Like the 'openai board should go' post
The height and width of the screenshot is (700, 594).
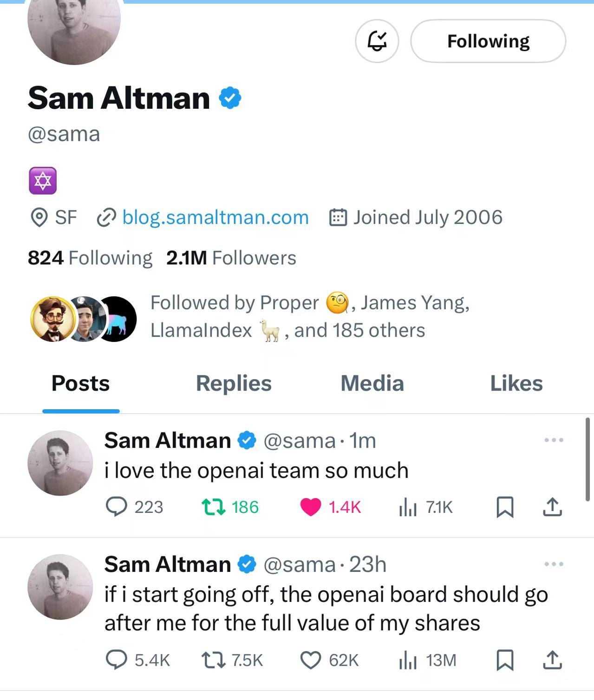pyautogui.click(x=311, y=660)
